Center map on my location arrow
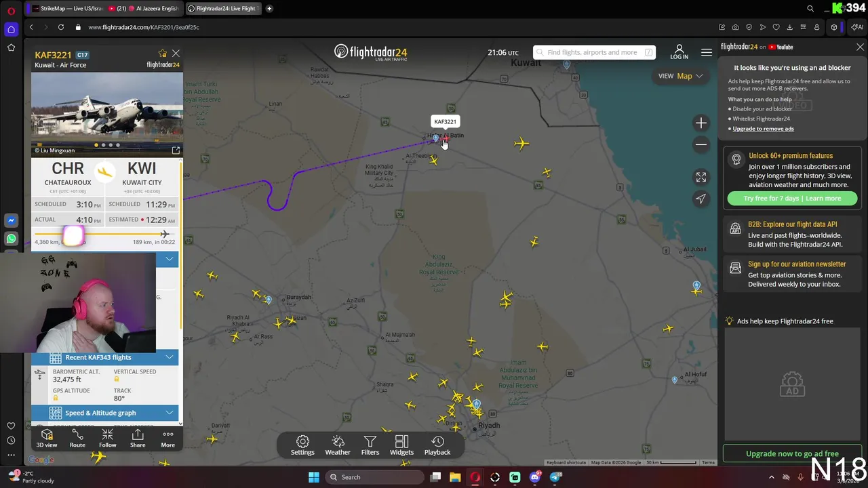This screenshot has height=488, width=868. pos(701,199)
